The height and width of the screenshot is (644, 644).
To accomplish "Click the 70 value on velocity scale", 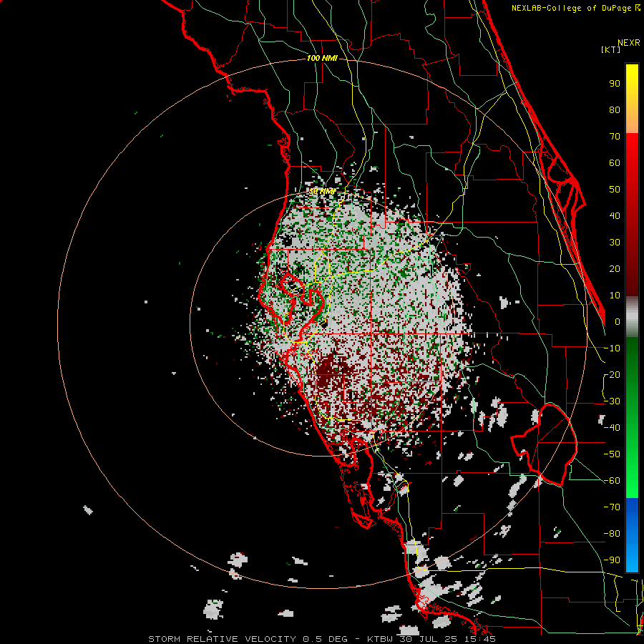I will 615,137.
